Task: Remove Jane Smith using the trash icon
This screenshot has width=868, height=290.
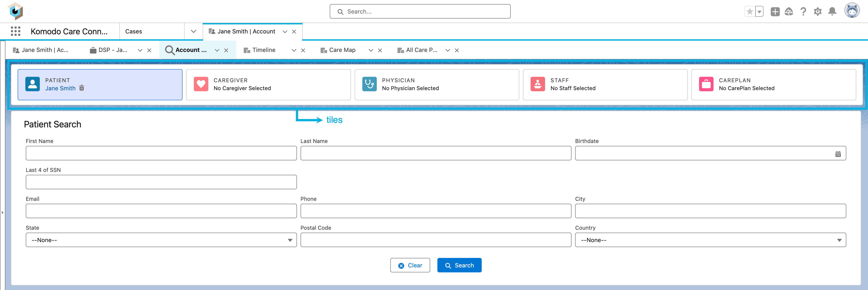Action: (x=82, y=88)
